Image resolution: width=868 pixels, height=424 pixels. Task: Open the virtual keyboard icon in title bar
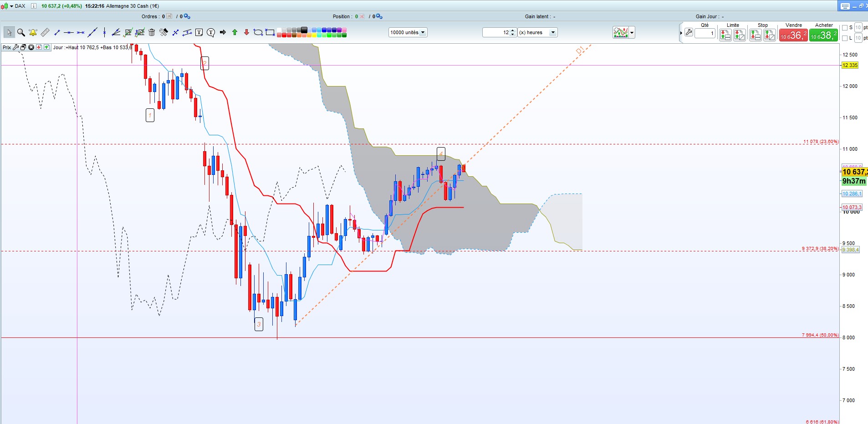point(845,6)
